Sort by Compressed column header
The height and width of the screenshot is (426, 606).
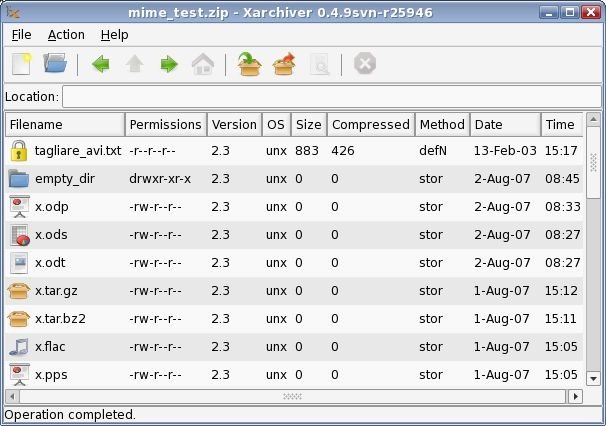[371, 124]
